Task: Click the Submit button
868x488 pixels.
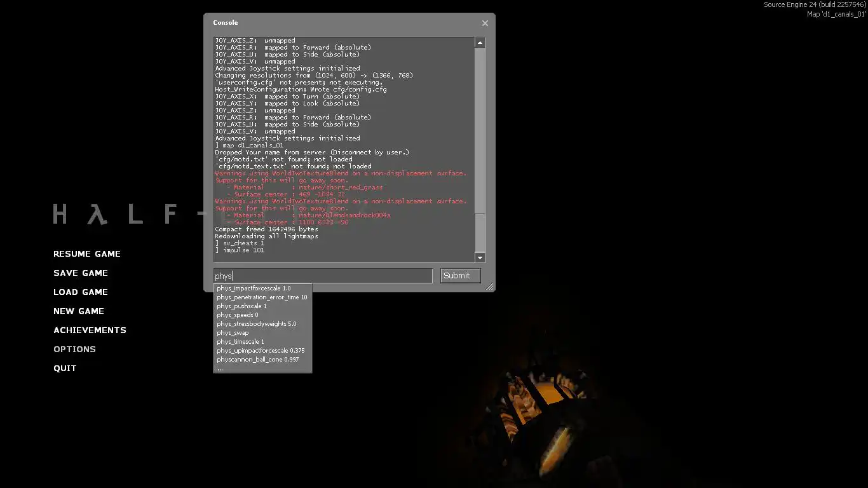Action: [x=460, y=275]
